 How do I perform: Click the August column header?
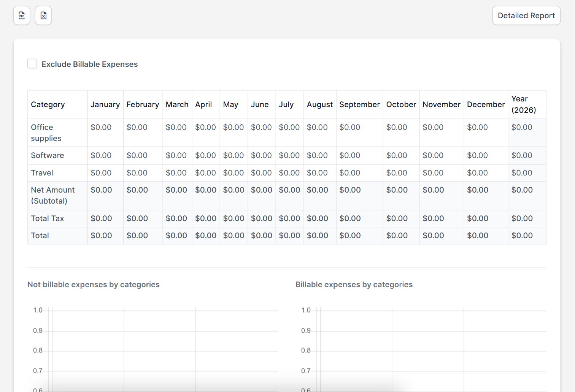point(320,104)
